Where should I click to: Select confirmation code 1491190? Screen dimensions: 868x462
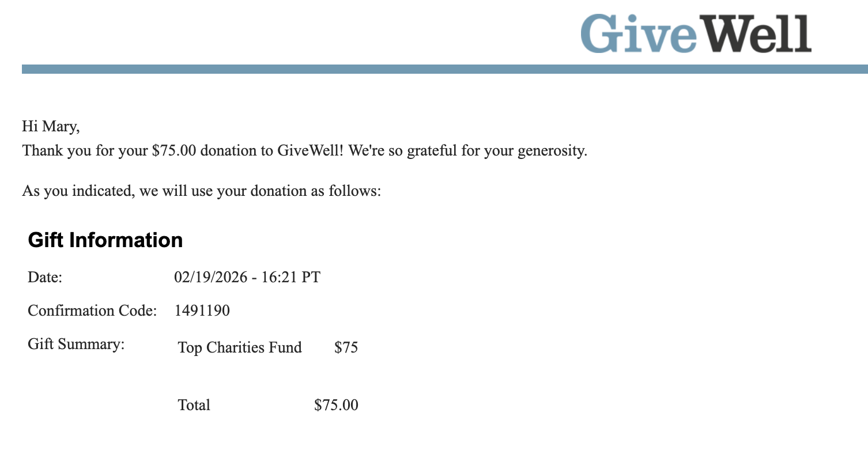coord(202,311)
